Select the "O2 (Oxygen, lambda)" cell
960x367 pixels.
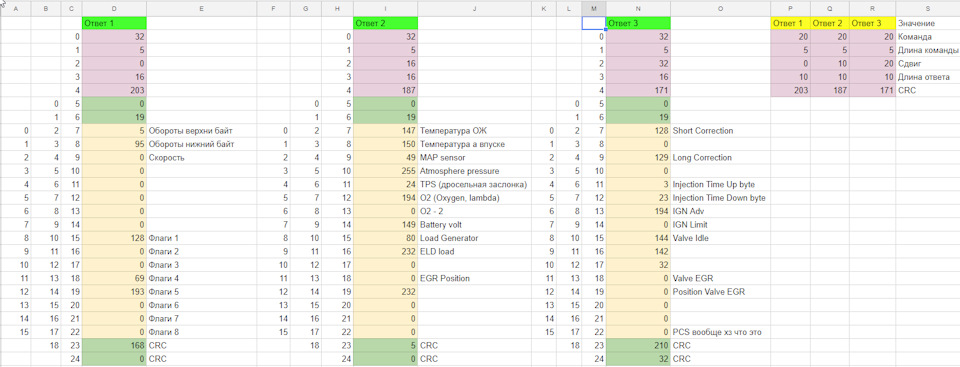pyautogui.click(x=475, y=198)
